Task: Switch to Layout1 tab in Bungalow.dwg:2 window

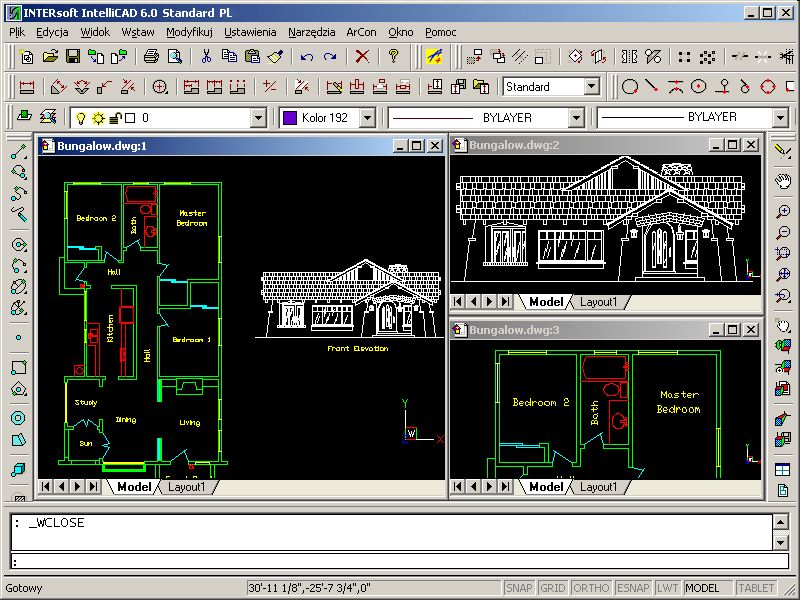Action: 598,302
